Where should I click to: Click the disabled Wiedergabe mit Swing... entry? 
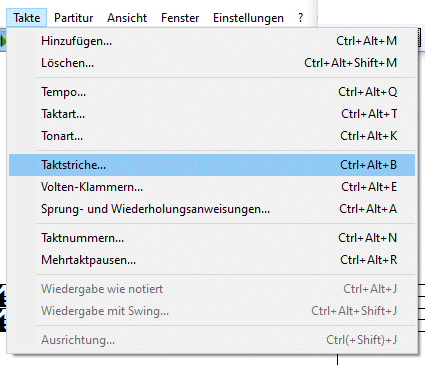[212, 311]
